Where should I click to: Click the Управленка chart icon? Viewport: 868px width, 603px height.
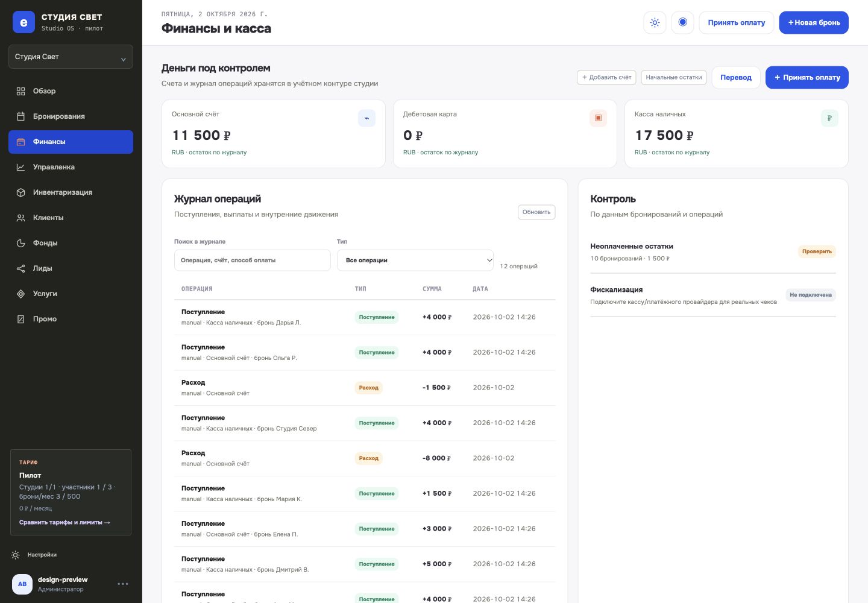click(20, 167)
